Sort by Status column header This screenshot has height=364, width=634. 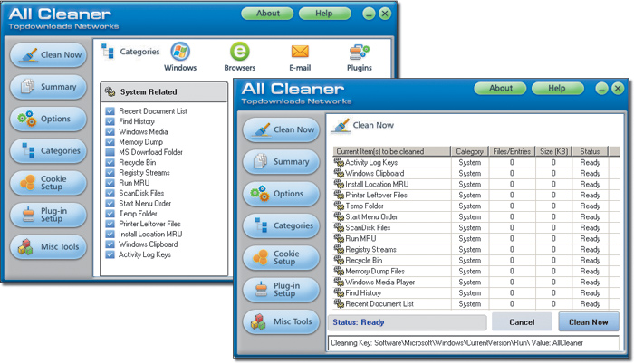tap(590, 151)
